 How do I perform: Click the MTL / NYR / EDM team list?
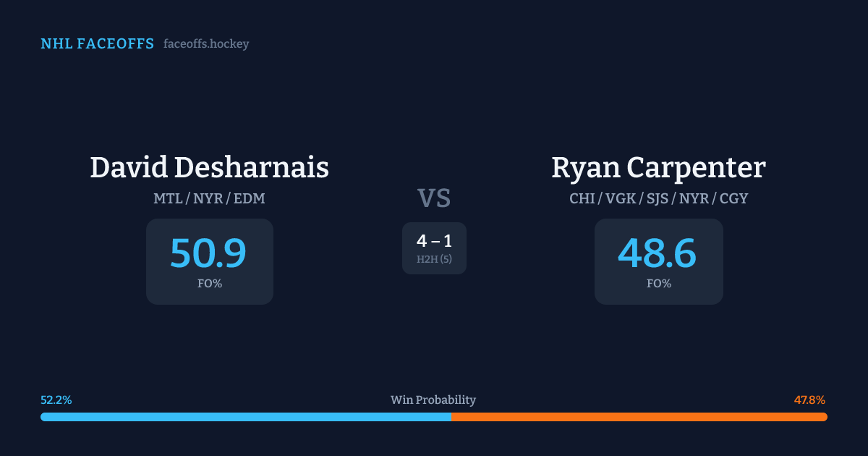point(209,198)
